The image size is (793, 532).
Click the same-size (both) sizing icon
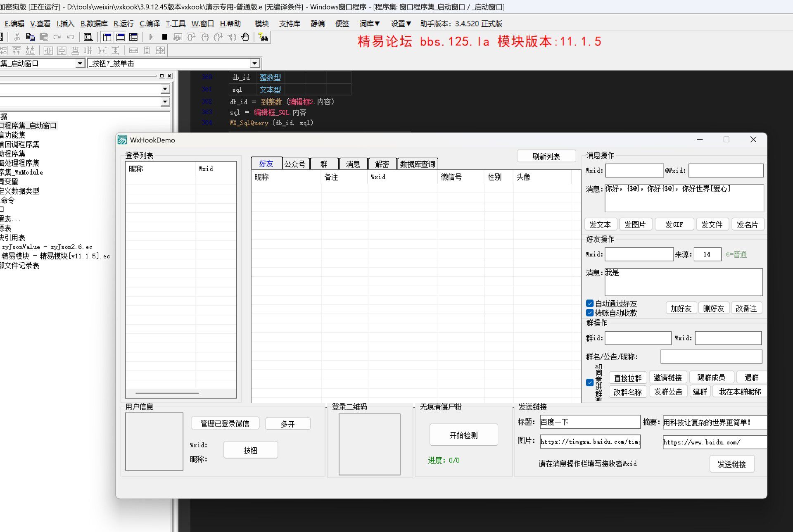click(160, 50)
